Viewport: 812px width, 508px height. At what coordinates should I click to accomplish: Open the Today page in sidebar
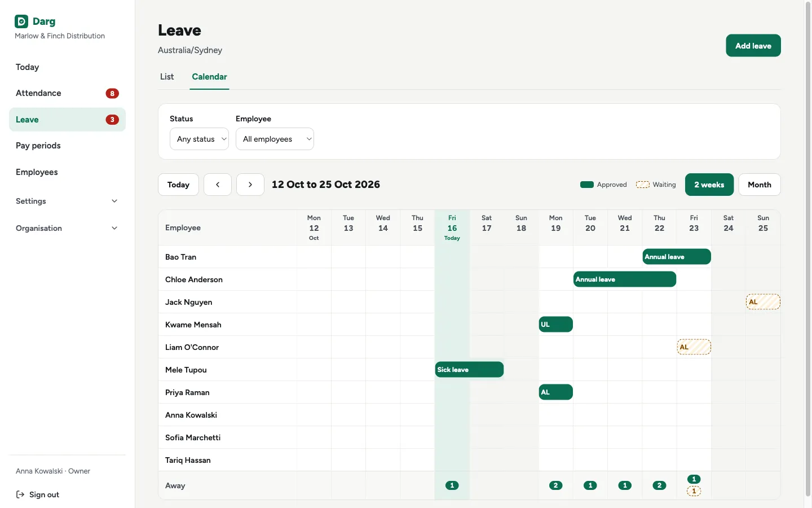click(67, 67)
